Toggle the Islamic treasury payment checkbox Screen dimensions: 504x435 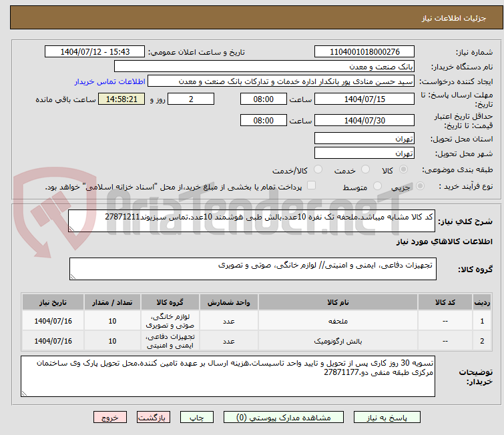pyautogui.click(x=311, y=187)
